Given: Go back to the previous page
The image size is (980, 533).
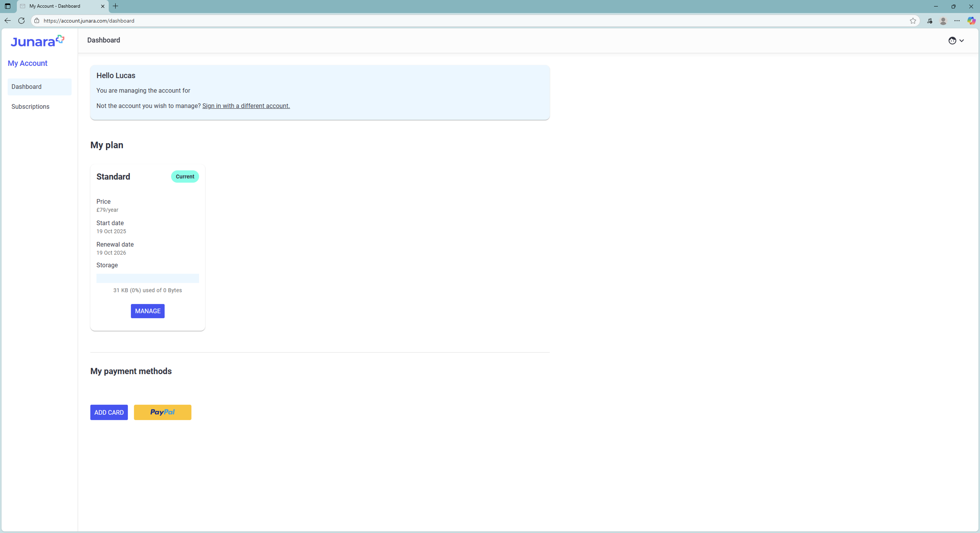Looking at the screenshot, I should click(8, 20).
